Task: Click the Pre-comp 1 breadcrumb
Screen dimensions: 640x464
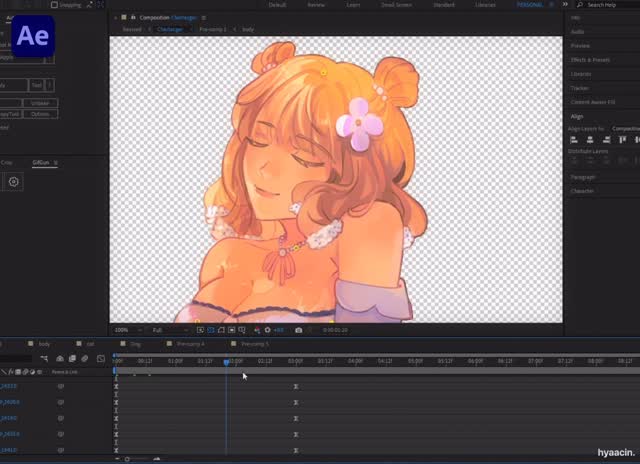Action: pos(213,29)
